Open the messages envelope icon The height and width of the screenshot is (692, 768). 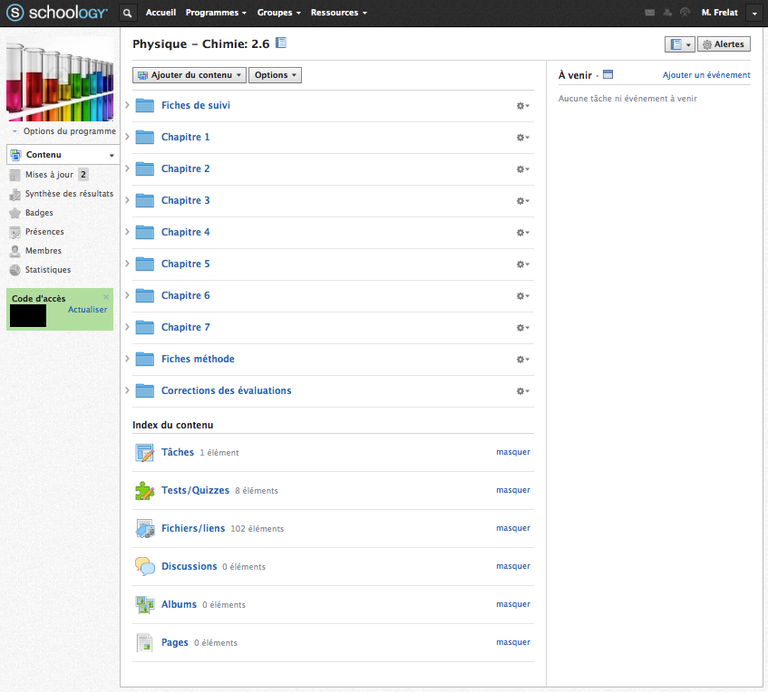[650, 13]
